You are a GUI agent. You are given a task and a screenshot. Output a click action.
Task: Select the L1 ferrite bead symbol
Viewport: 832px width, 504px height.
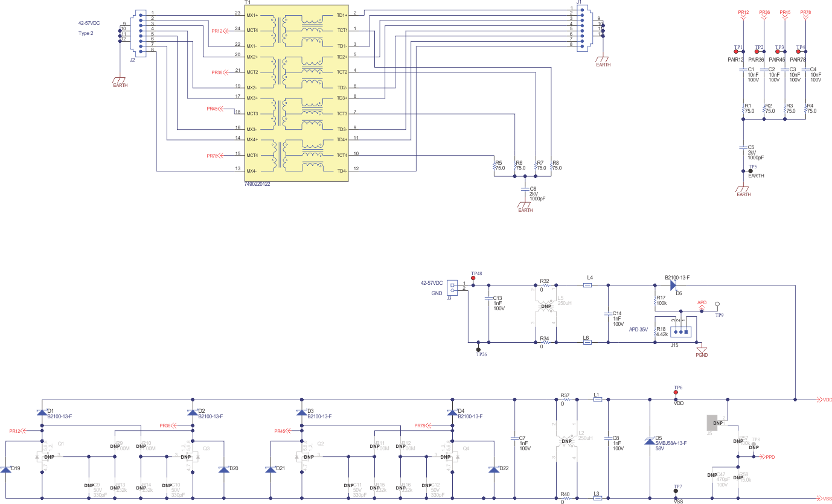[x=597, y=400]
